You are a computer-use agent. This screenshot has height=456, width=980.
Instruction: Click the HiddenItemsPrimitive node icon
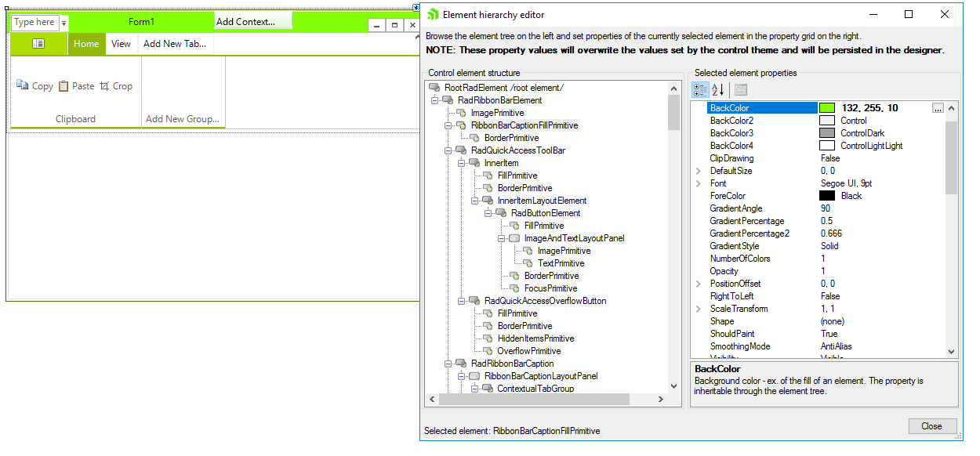coord(488,338)
